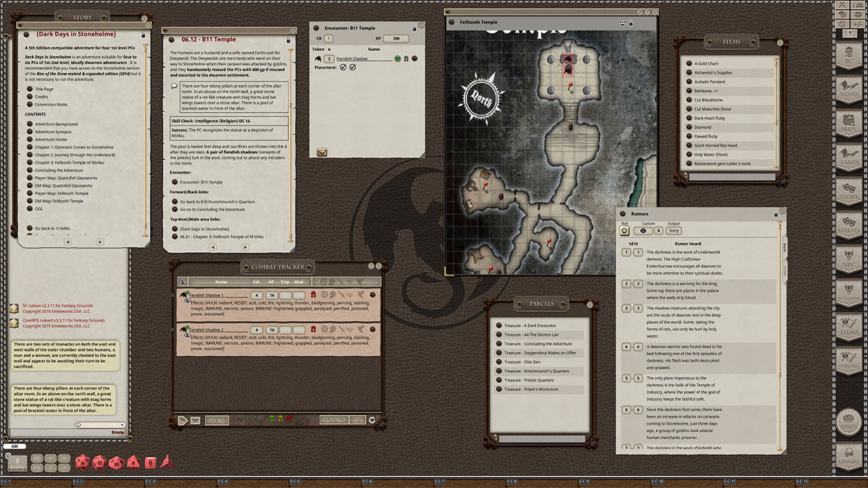This screenshot has height=488, width=868.
Task: Roll the red d20 die
Action: tap(83, 462)
